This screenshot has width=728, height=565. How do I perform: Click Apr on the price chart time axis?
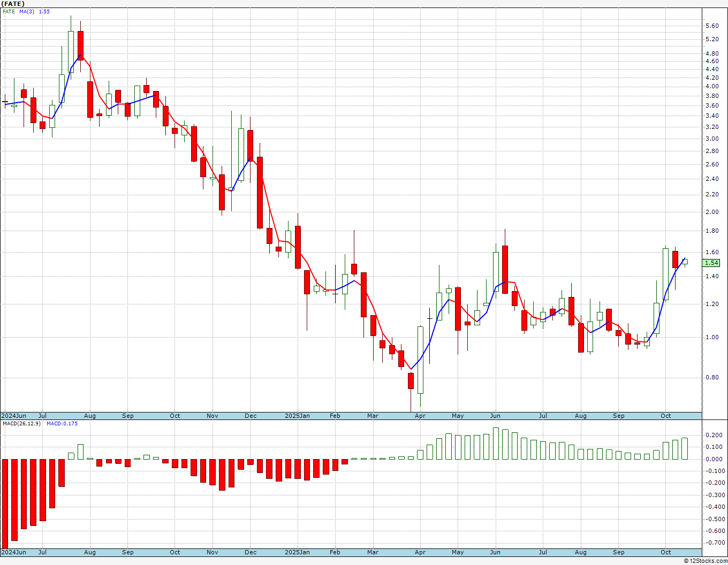coord(420,416)
